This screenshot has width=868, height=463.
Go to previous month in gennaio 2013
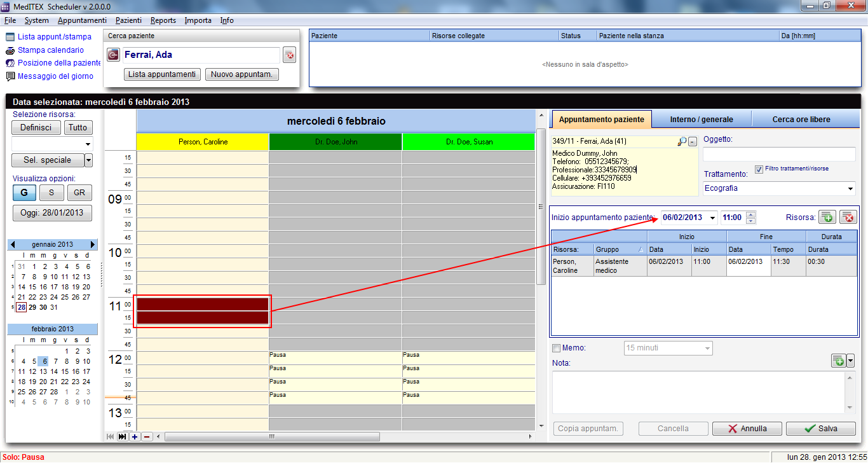(13, 244)
